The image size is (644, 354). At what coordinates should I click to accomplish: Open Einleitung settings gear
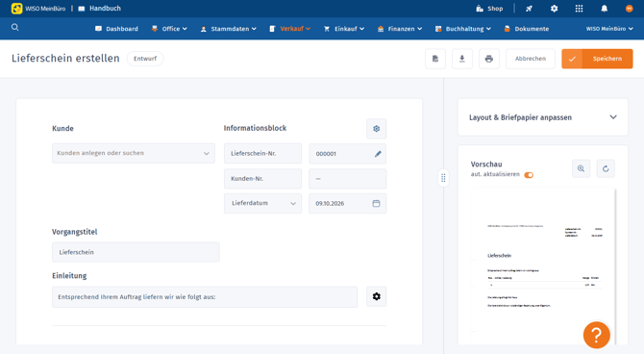click(376, 297)
